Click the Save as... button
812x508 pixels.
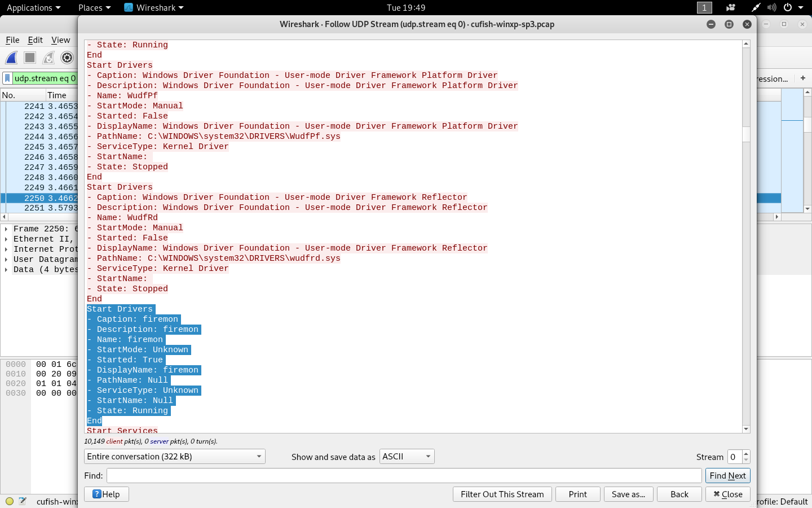click(x=629, y=494)
